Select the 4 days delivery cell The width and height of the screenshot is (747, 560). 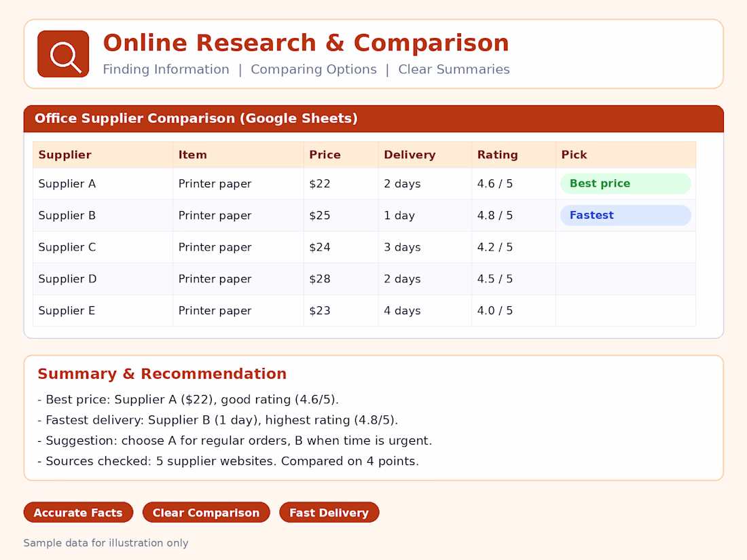tap(425, 310)
